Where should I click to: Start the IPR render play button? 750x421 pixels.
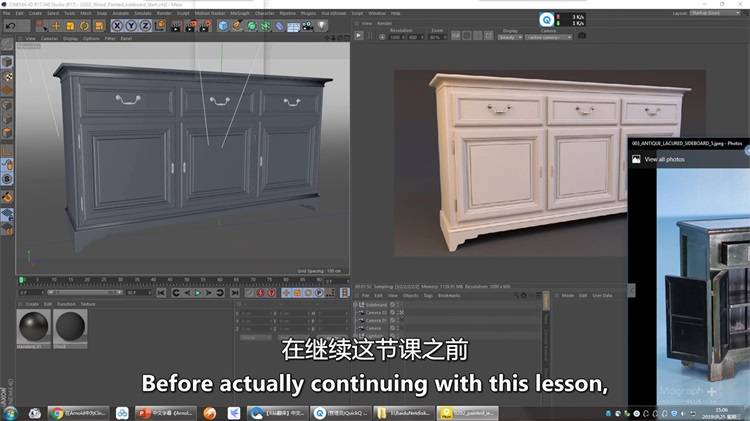359,37
